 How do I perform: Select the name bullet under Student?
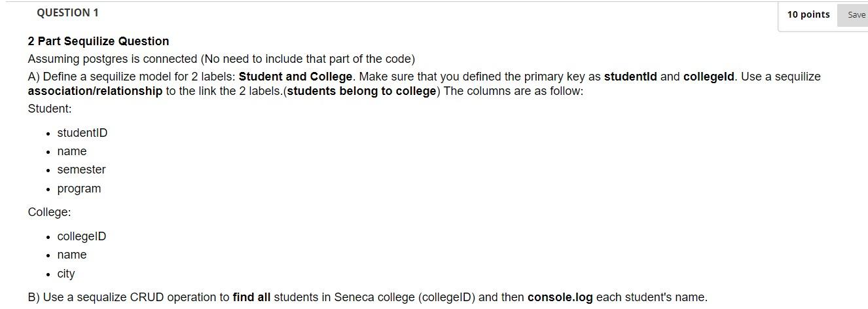point(72,151)
